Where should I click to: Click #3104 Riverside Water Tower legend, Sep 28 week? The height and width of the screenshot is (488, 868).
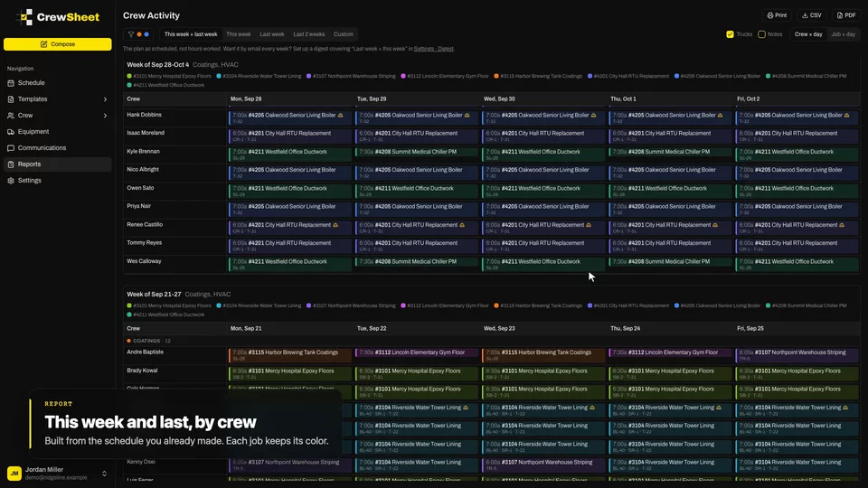click(x=259, y=76)
